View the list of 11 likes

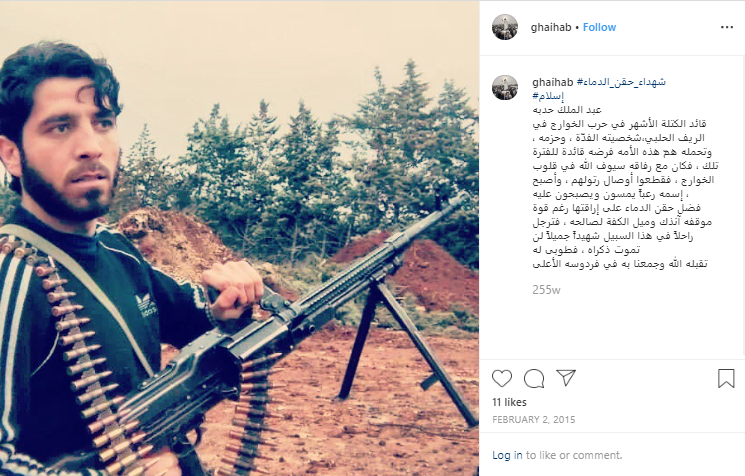[x=509, y=402]
